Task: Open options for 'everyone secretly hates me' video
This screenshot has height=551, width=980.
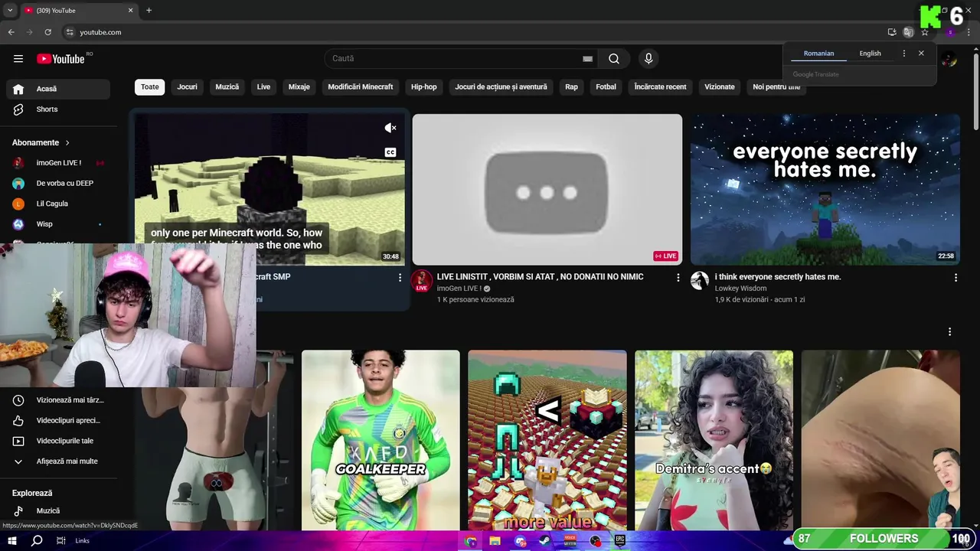Action: coord(955,278)
